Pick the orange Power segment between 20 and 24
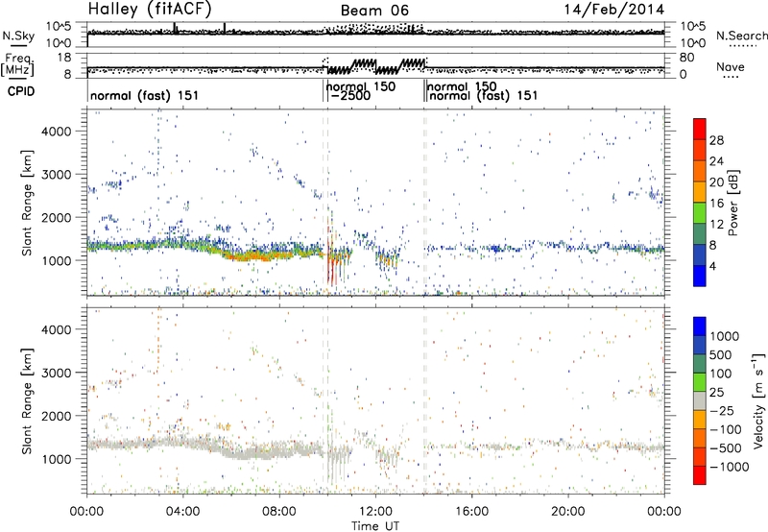The image size is (768, 532). 700,172
